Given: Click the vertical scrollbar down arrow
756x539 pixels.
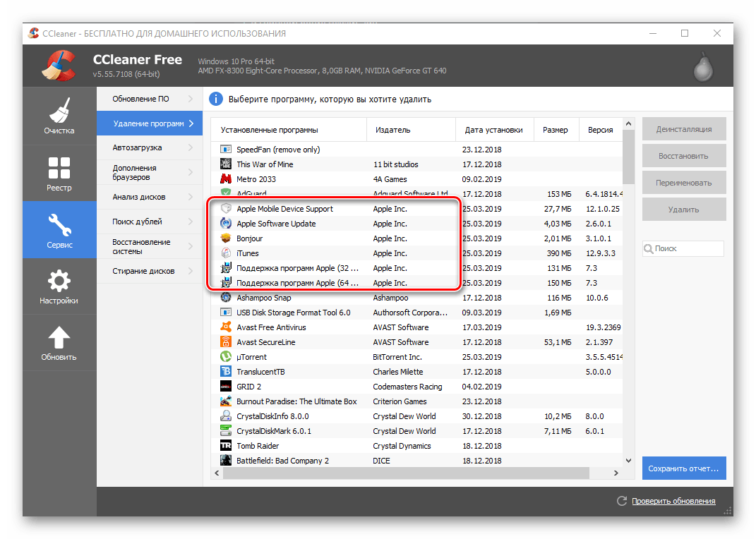Looking at the screenshot, I should [x=628, y=461].
